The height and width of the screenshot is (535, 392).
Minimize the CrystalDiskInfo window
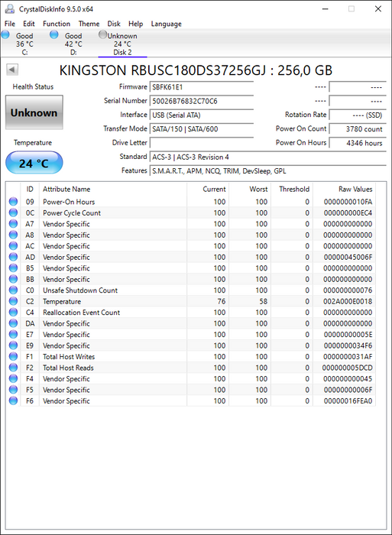pos(325,9)
